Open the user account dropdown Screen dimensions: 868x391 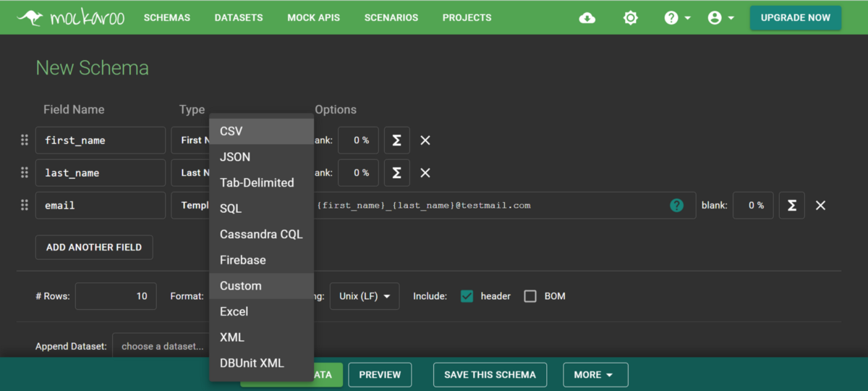[x=720, y=18]
